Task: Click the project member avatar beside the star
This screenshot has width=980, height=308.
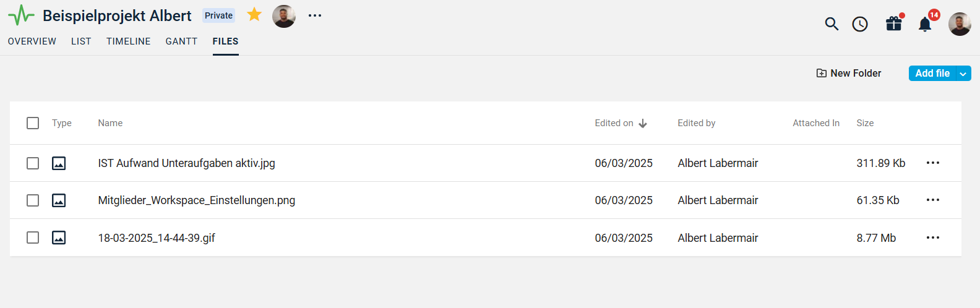Action: pos(284,16)
